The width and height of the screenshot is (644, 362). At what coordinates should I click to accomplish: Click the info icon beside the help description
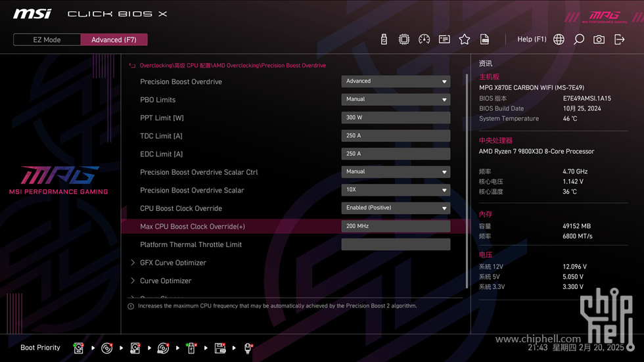(131, 306)
